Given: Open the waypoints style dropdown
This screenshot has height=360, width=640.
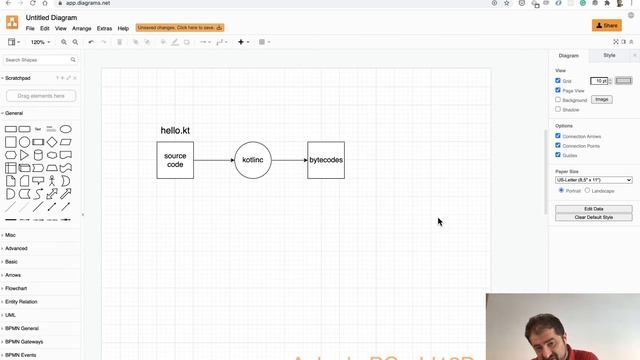Looking at the screenshot, I should 222,42.
